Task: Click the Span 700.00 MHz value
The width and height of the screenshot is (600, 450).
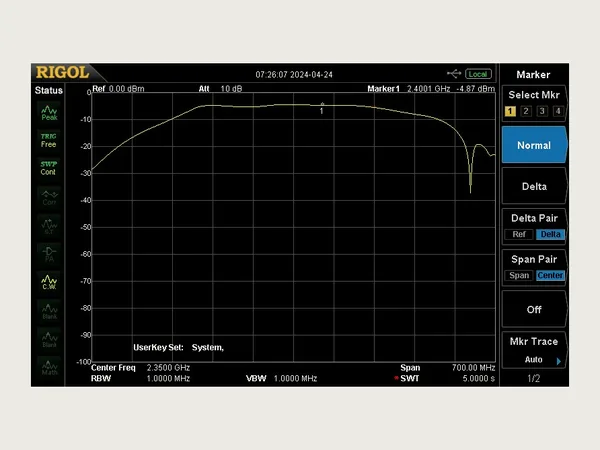Action: pos(473,368)
